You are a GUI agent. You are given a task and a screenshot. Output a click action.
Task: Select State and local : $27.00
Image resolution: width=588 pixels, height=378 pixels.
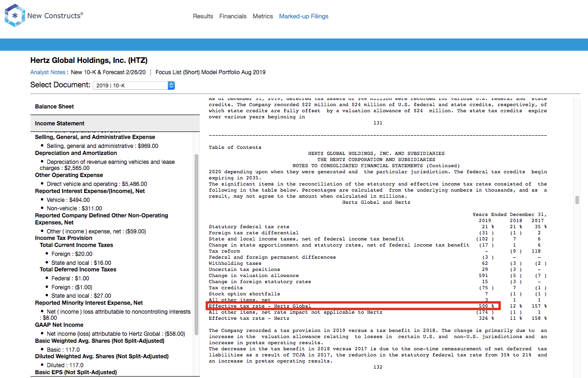pos(81,296)
